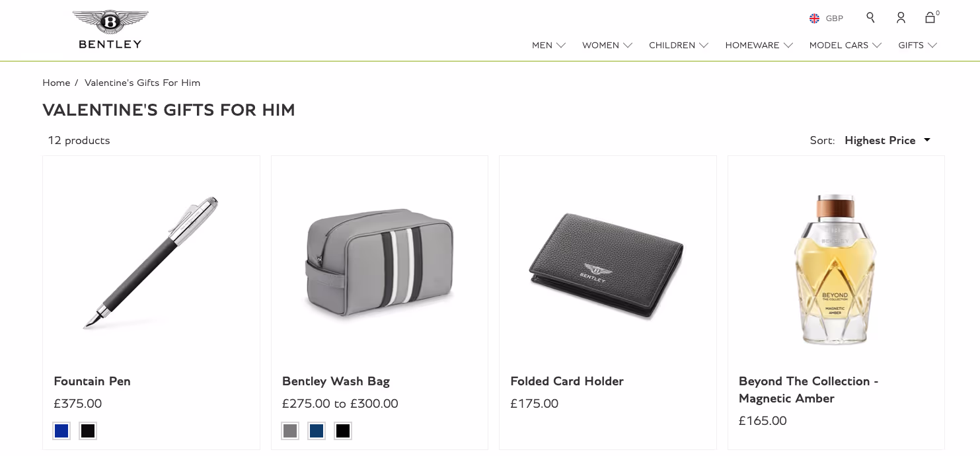Expand the MODEL CARS menu
This screenshot has height=456, width=980.
[845, 45]
